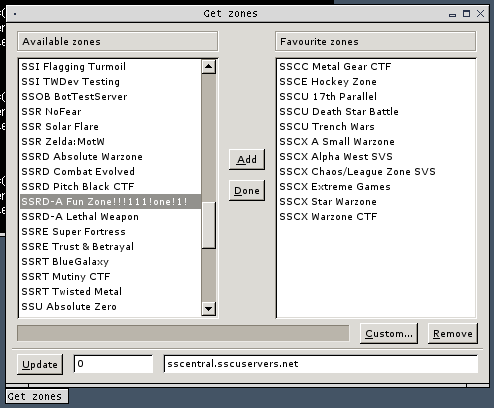Close the Get zones window

[x=480, y=14]
